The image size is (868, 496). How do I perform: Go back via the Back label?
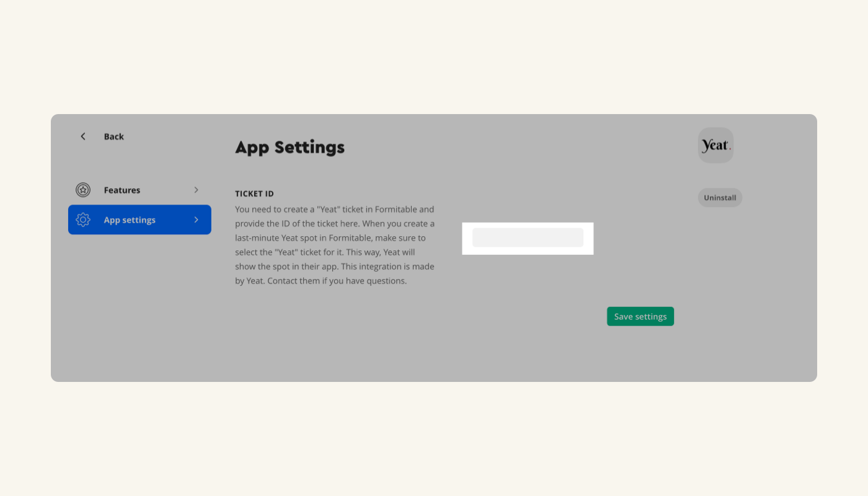tap(113, 136)
